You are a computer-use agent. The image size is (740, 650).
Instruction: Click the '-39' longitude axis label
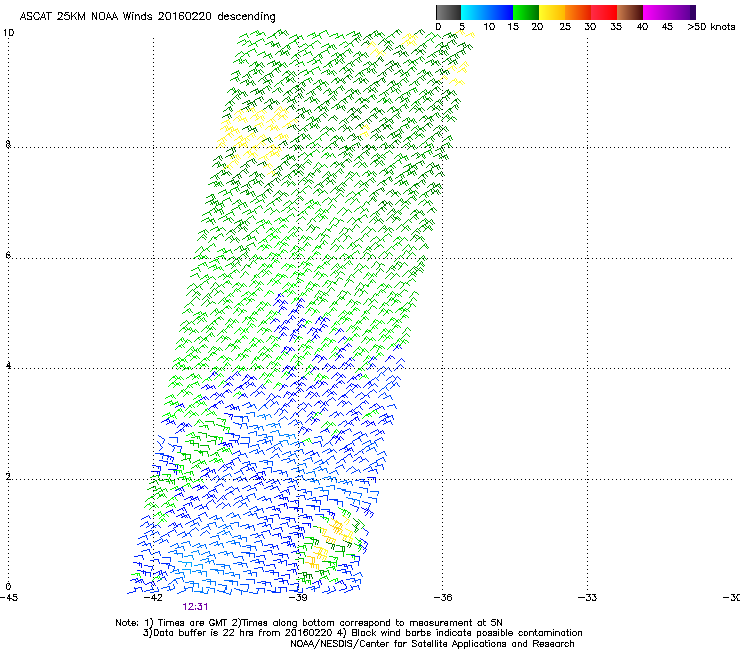click(x=298, y=598)
